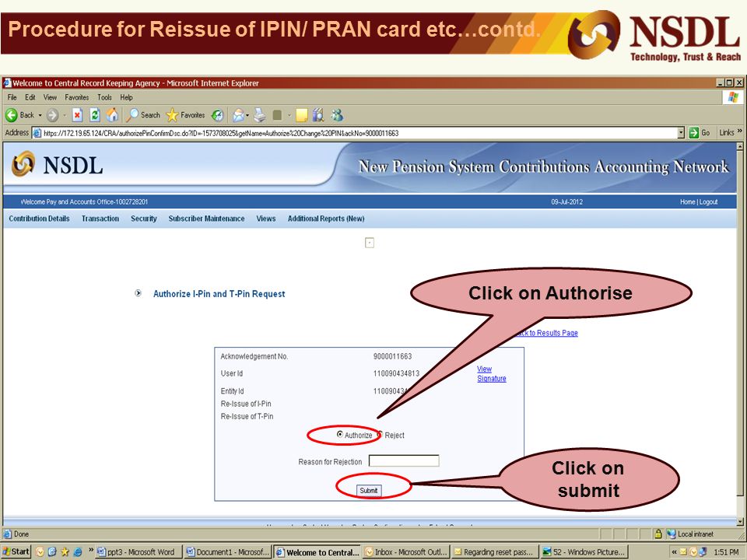Screen dimensions: 747x560
Task: Click acknowledgement number 9000011663
Action: (x=392, y=356)
